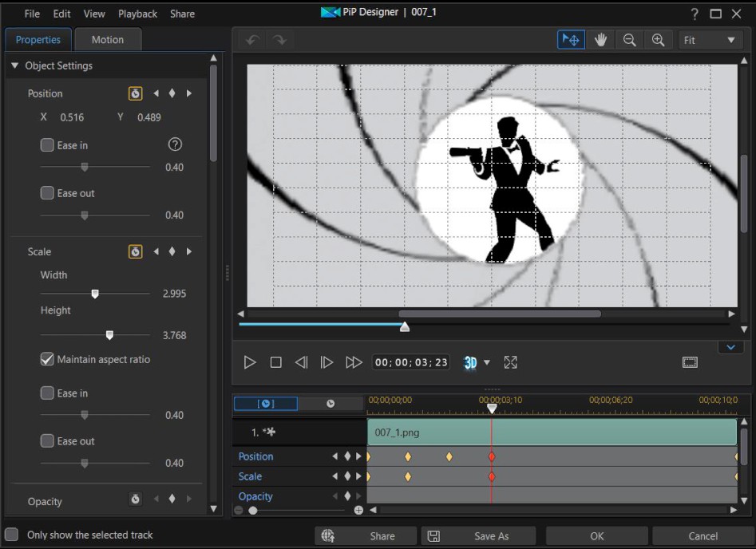Screen dimensions: 756x549
Task: Confirm with the OK button
Action: [597, 536]
